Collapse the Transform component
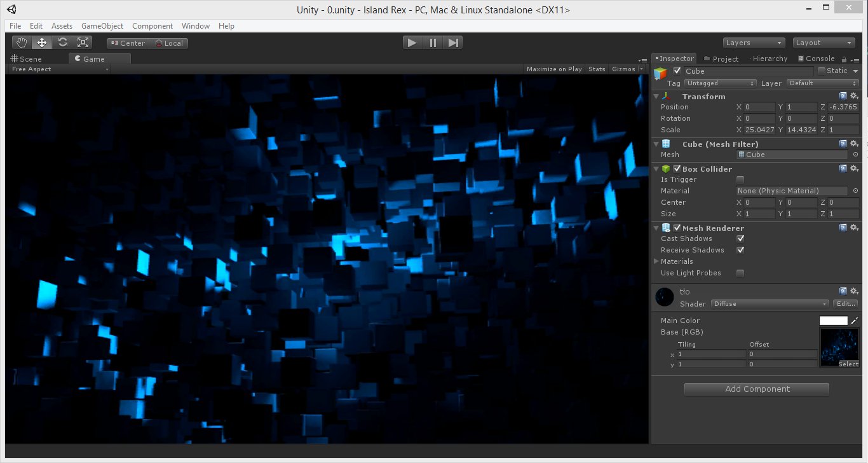This screenshot has height=463, width=868. coord(656,97)
